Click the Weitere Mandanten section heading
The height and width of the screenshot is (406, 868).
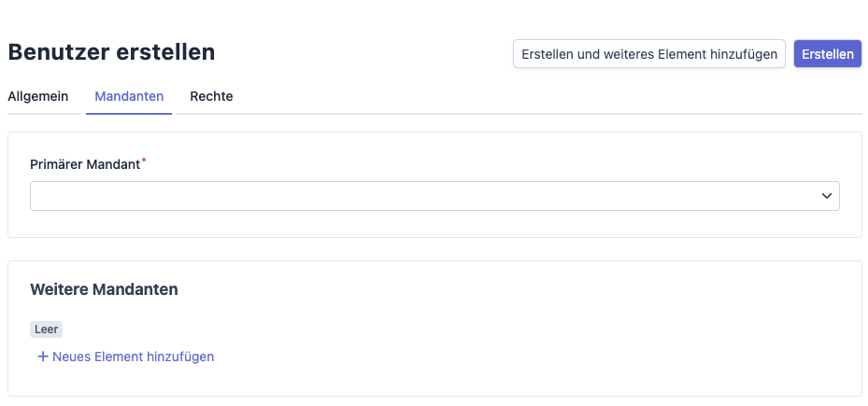tap(104, 289)
